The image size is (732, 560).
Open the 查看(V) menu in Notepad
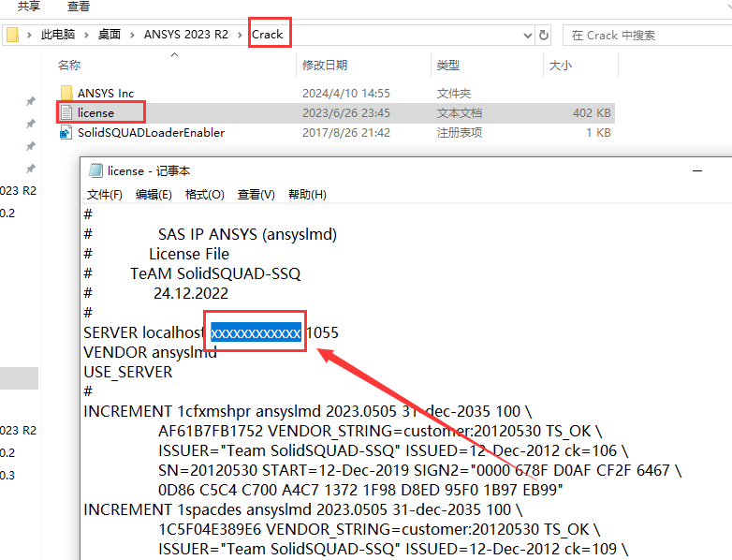pyautogui.click(x=256, y=194)
